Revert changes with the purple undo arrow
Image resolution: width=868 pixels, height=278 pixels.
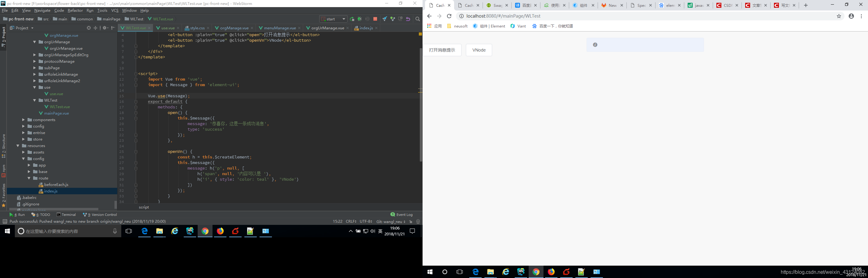tap(408, 19)
